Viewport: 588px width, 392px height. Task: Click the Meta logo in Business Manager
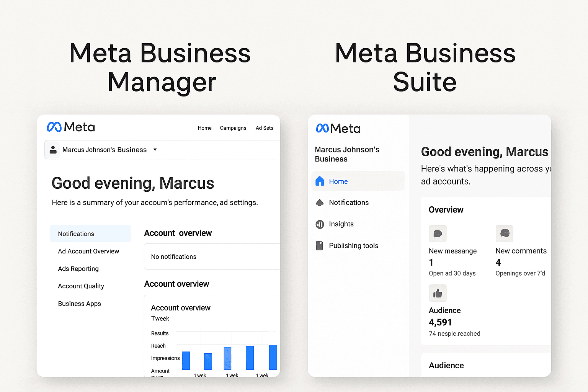71,127
